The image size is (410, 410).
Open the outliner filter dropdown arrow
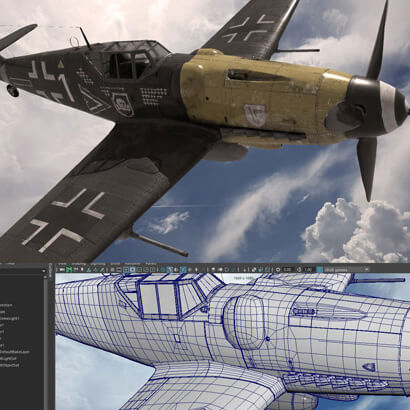click(x=44, y=271)
